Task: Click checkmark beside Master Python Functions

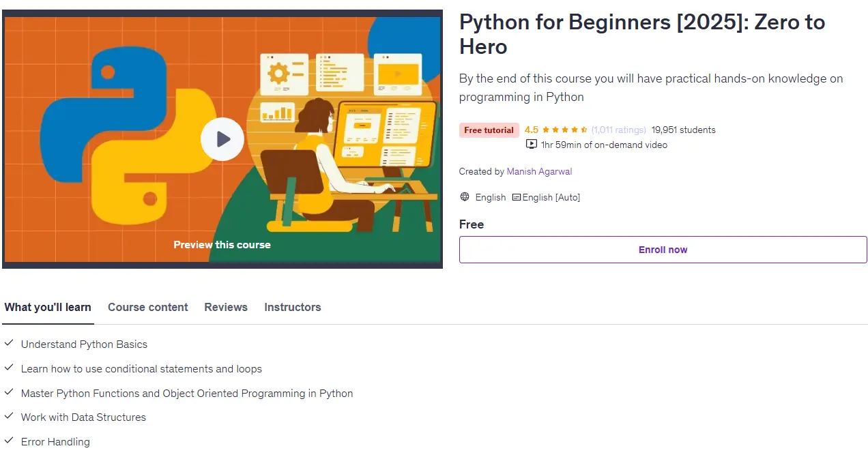Action: [x=9, y=393]
